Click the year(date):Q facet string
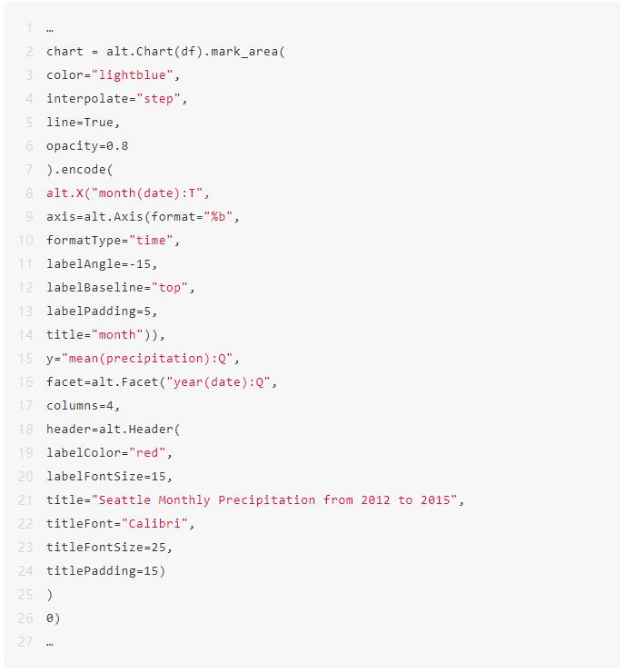 tap(218, 381)
